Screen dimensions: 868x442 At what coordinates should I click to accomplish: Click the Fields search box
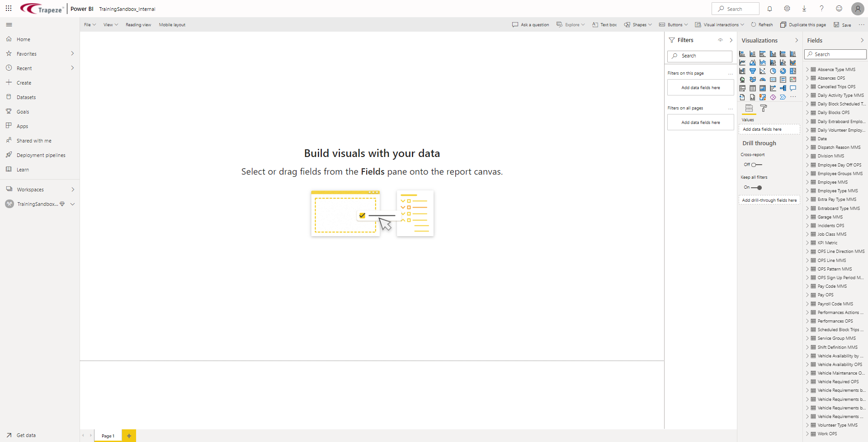pyautogui.click(x=835, y=54)
